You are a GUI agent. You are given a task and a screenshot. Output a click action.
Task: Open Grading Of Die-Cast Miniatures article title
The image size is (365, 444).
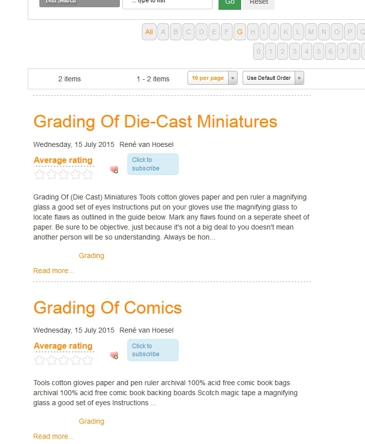pyautogui.click(x=155, y=121)
